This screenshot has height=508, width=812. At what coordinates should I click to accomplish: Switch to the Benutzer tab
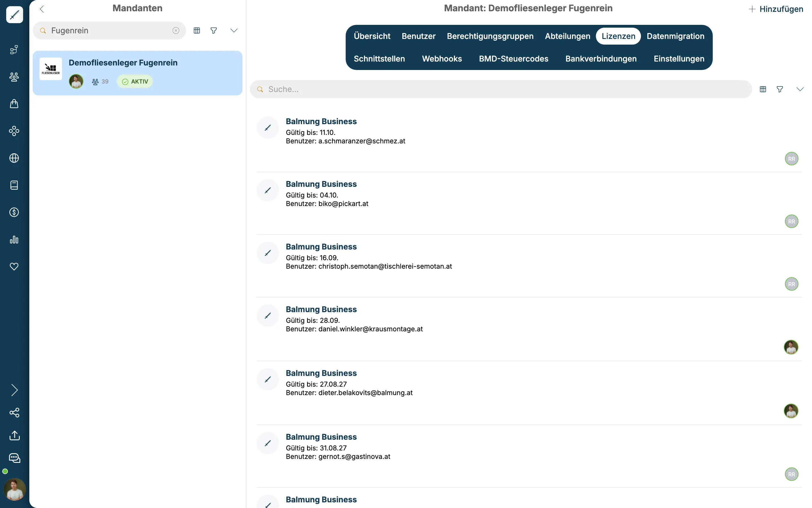click(x=419, y=36)
